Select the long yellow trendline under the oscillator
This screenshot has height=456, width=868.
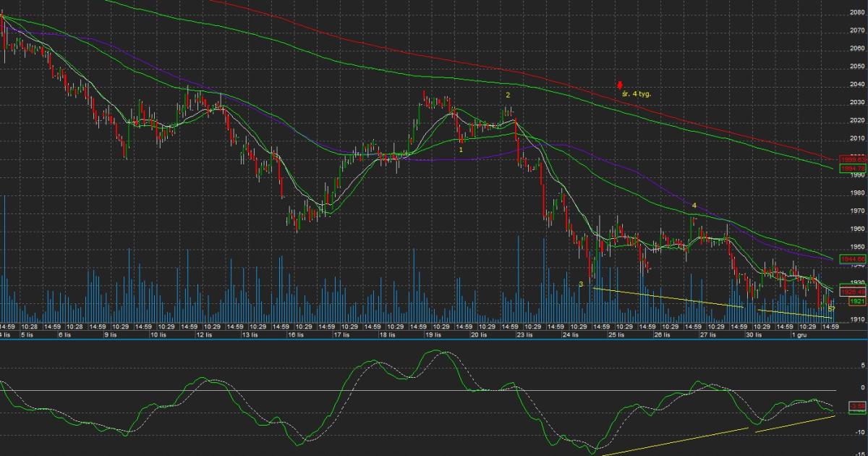point(673,439)
